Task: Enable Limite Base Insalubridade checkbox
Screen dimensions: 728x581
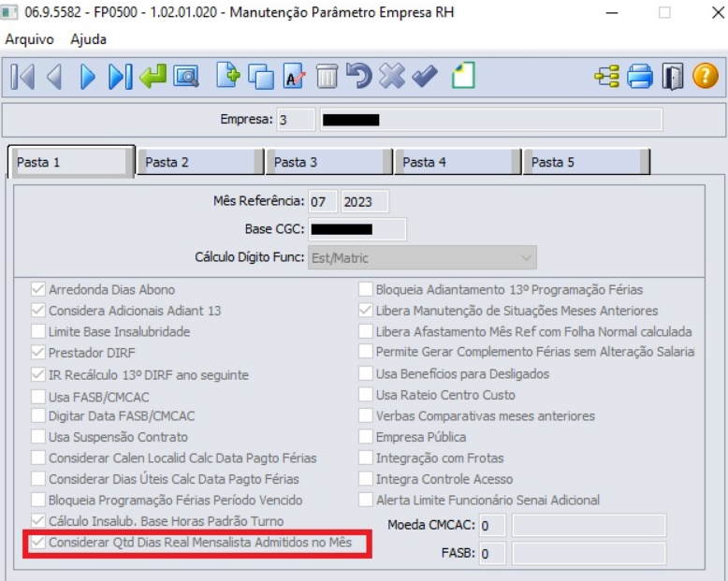Action: (x=38, y=331)
